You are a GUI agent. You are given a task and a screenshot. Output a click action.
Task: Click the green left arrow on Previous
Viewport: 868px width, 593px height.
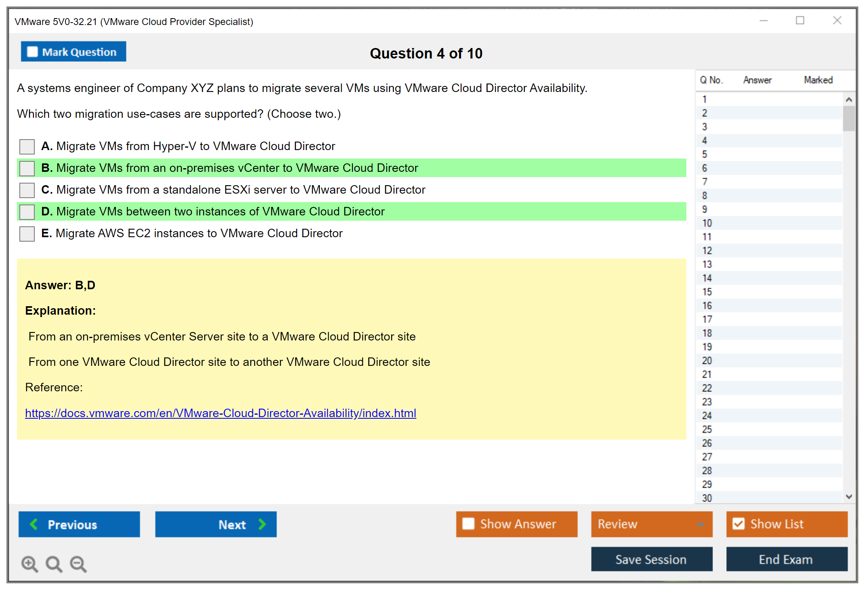[x=34, y=524]
